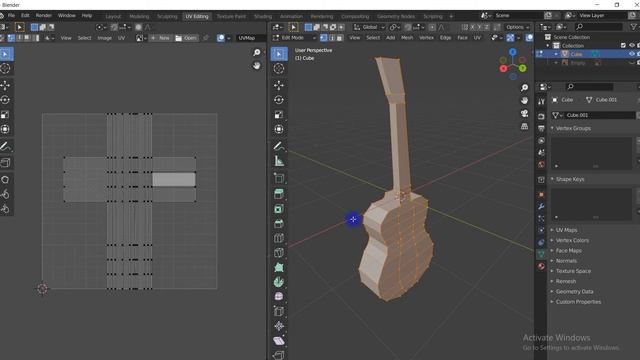Screen dimensions: 640x360
Task: Expand the Face Maps panel
Action: (568, 251)
